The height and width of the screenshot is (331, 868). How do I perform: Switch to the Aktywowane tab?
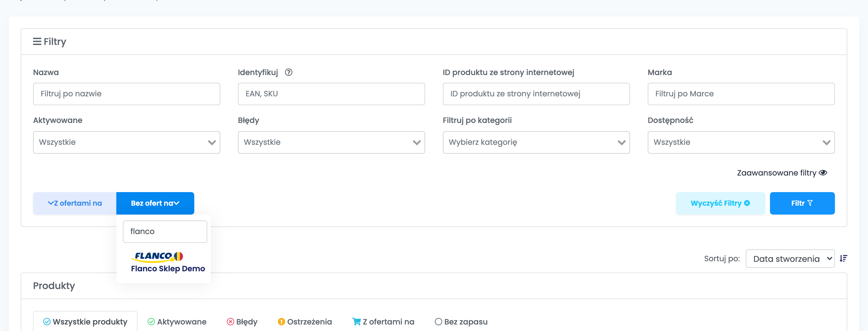(177, 322)
